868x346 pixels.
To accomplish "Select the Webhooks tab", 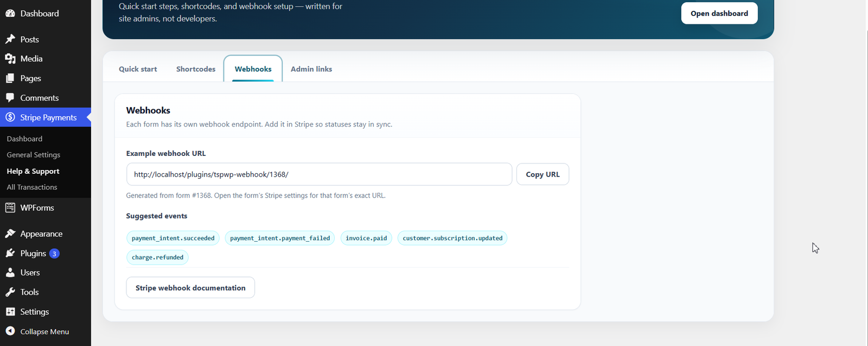I will pyautogui.click(x=253, y=69).
